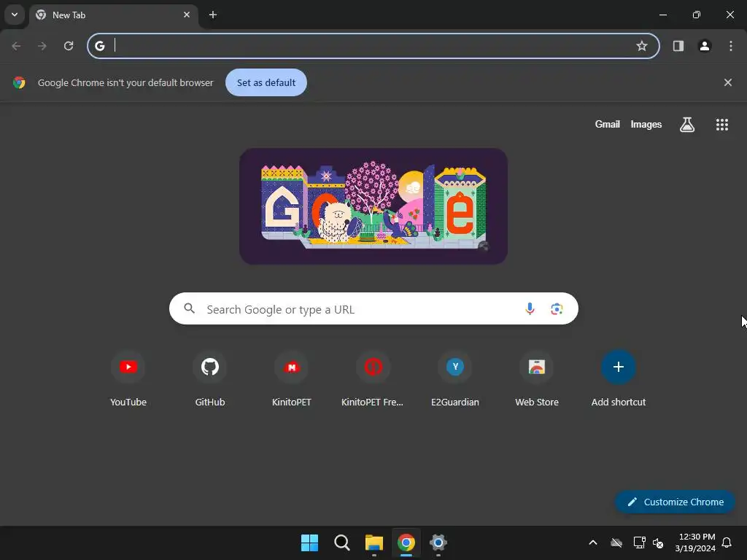Open network status tray icon

(x=639, y=542)
